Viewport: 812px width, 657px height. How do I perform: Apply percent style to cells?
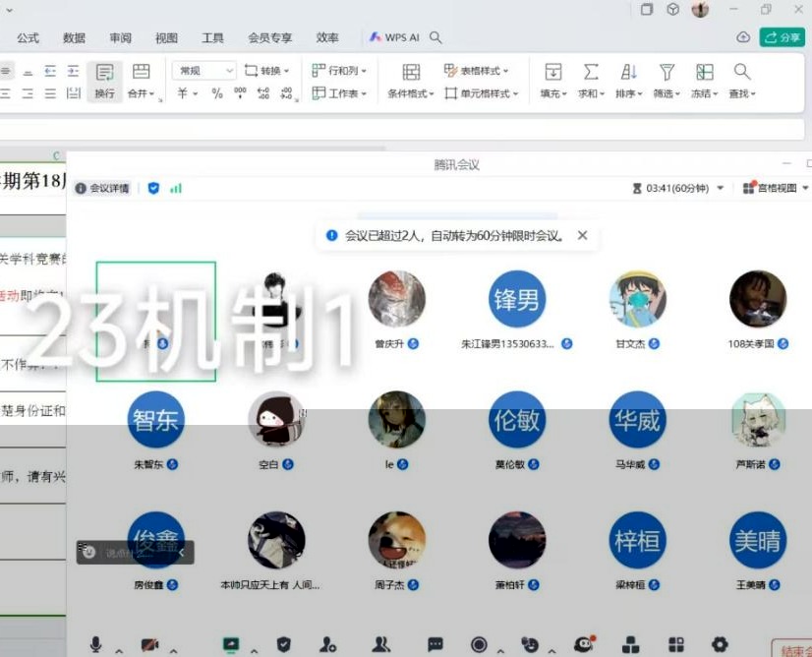217,93
